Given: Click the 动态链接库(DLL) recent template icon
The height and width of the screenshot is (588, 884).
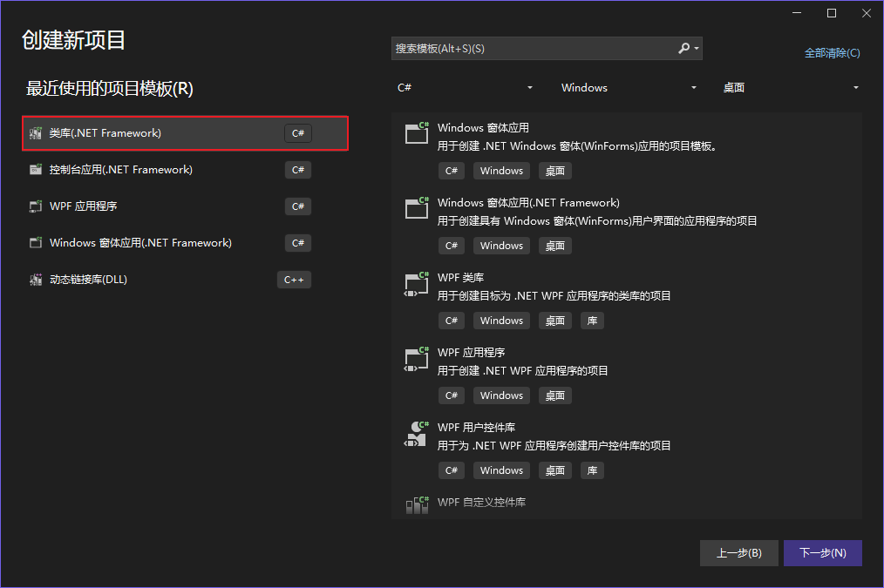Looking at the screenshot, I should click(35, 279).
